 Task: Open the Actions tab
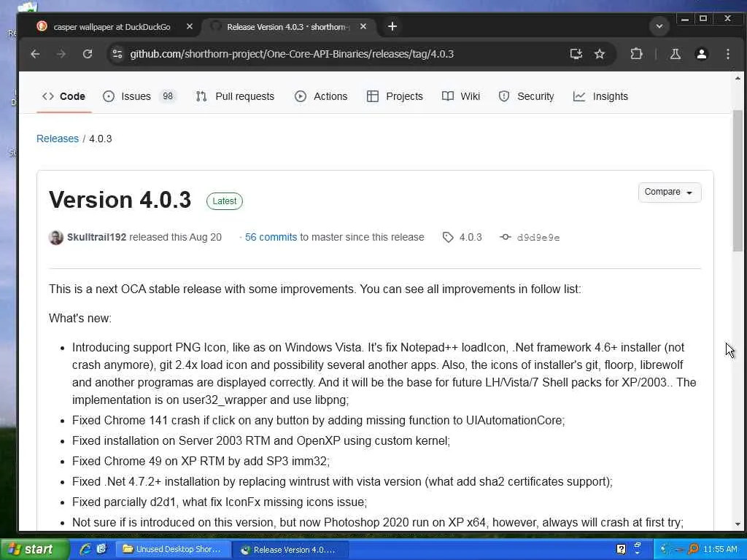click(x=321, y=97)
